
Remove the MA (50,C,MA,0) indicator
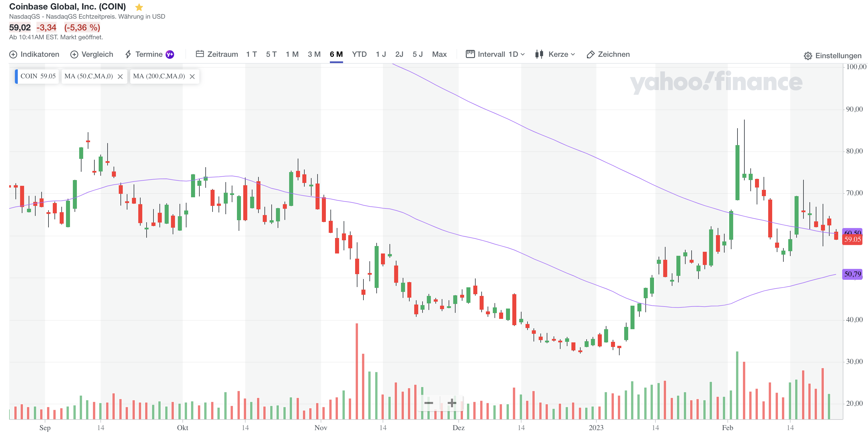click(120, 77)
